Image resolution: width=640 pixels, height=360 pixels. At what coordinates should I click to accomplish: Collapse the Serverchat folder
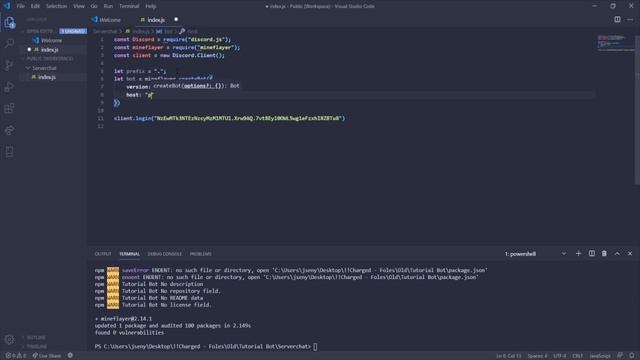click(44, 68)
